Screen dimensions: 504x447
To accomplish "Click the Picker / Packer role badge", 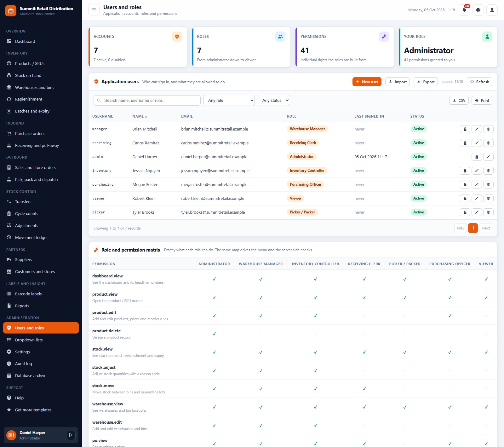I will tap(302, 212).
